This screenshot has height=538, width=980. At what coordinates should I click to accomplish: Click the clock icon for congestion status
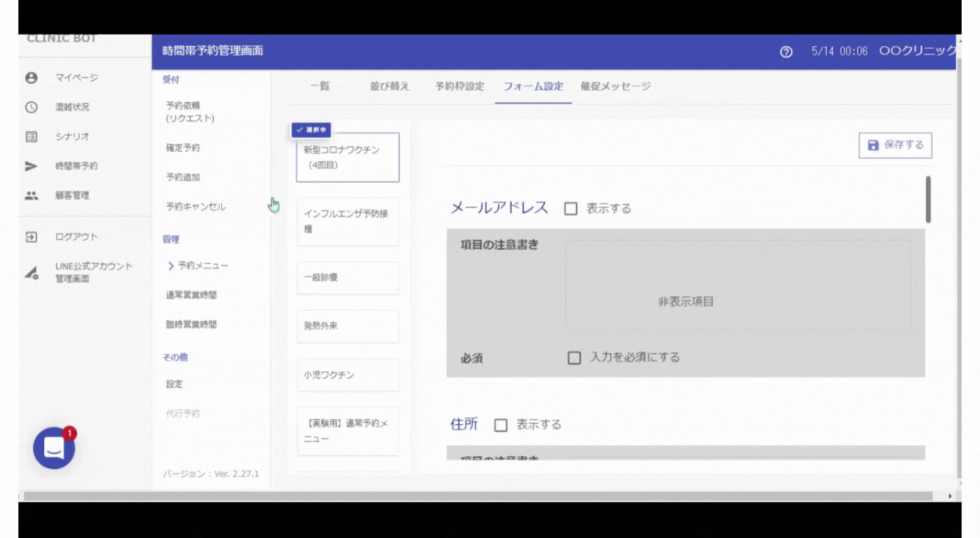[x=31, y=107]
